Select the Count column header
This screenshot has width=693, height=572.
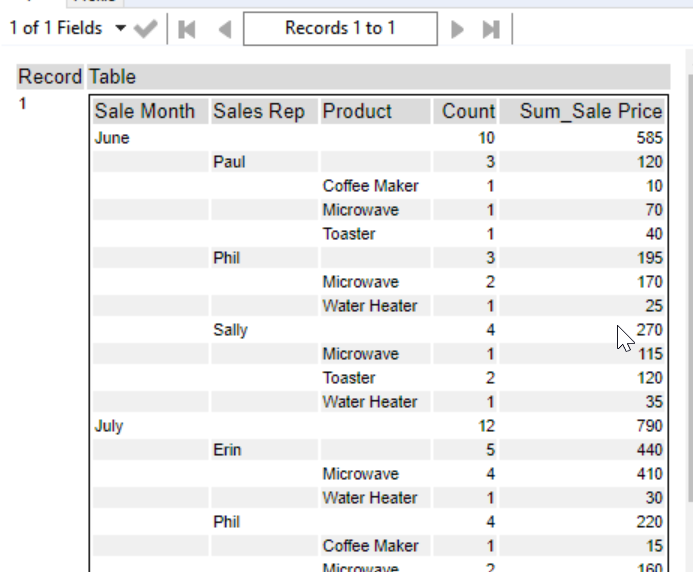pyautogui.click(x=468, y=111)
